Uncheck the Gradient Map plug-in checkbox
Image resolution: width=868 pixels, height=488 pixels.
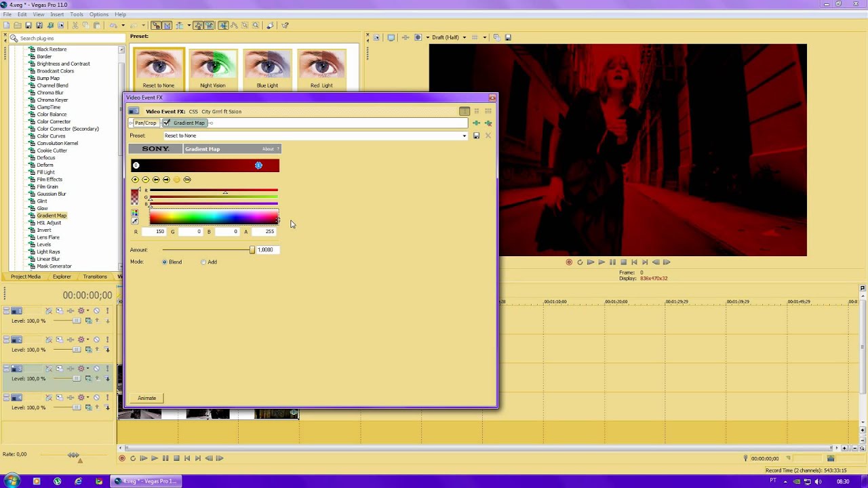(166, 123)
